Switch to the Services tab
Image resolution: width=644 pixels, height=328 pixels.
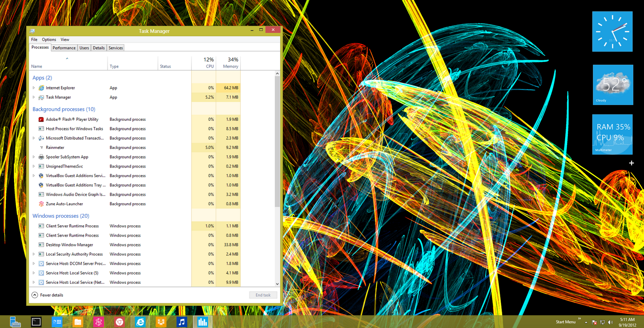coord(116,48)
